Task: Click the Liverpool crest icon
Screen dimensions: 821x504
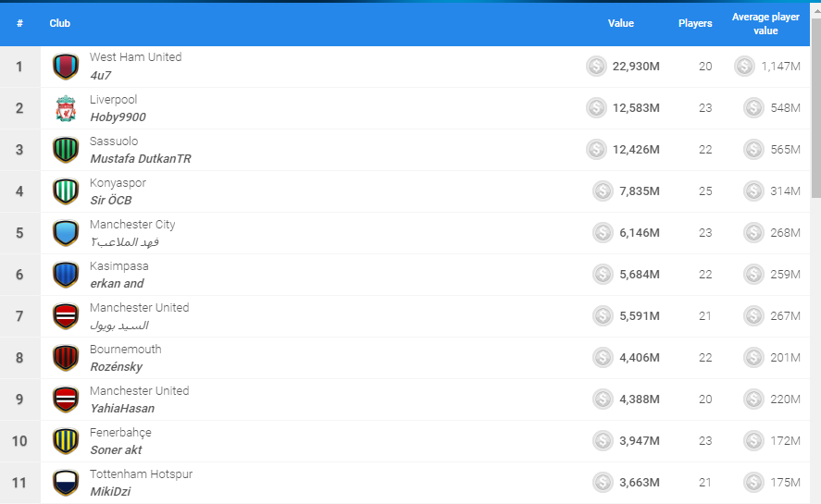Action: pyautogui.click(x=66, y=108)
